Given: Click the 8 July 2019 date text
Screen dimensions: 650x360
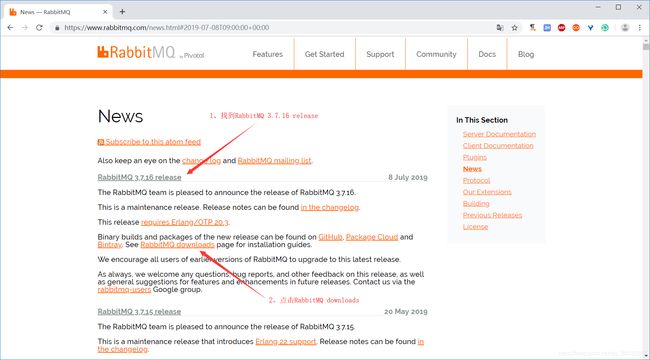Looking at the screenshot, I should tap(408, 177).
